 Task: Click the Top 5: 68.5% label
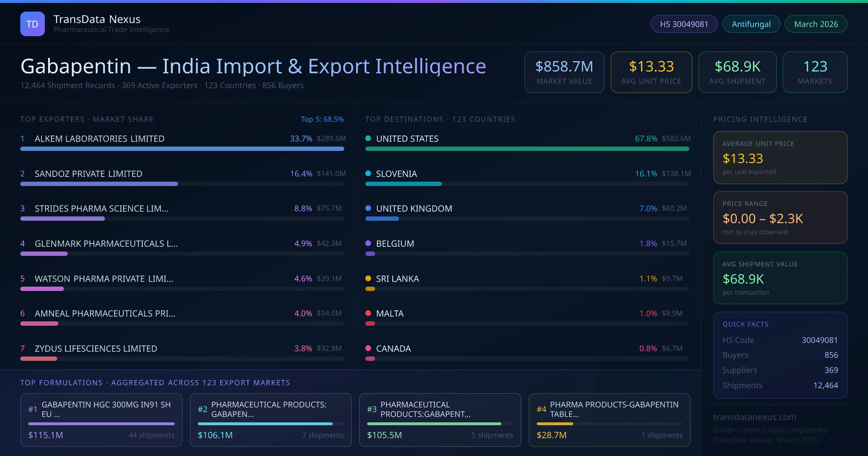[x=322, y=119]
